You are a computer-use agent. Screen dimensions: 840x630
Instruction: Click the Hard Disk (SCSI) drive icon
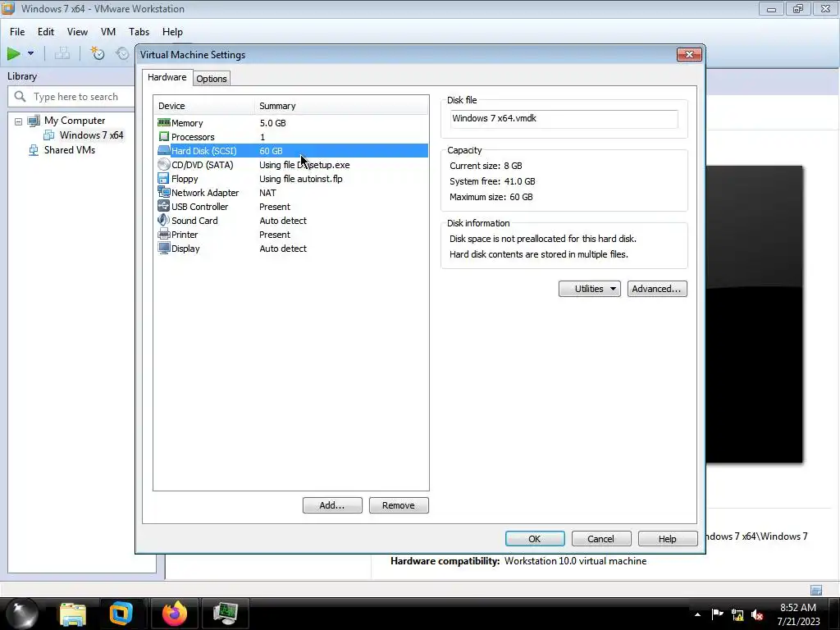tap(164, 151)
